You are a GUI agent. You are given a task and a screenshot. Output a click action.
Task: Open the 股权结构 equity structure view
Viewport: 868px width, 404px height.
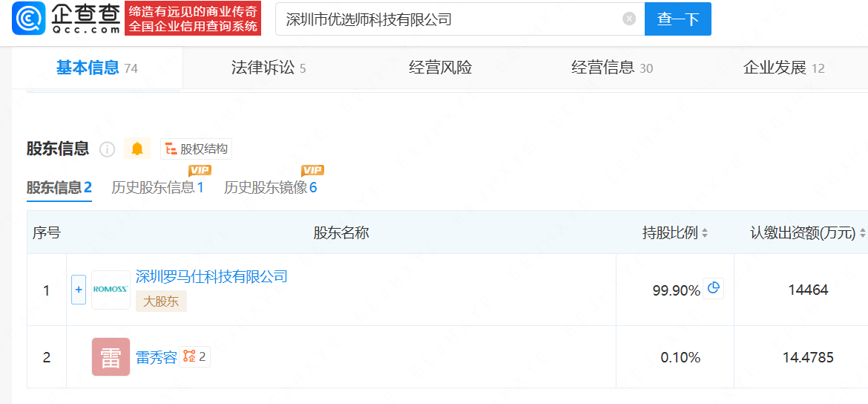pyautogui.click(x=196, y=149)
